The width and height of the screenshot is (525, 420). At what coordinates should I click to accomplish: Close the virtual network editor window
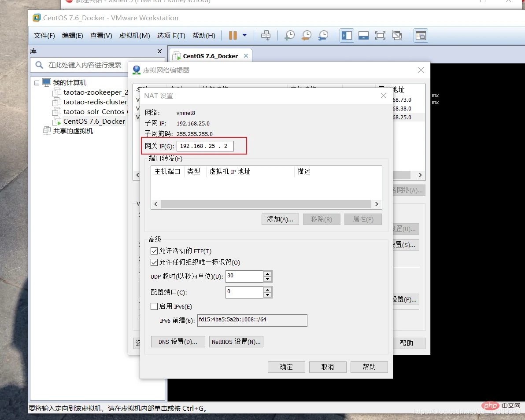[x=421, y=70]
